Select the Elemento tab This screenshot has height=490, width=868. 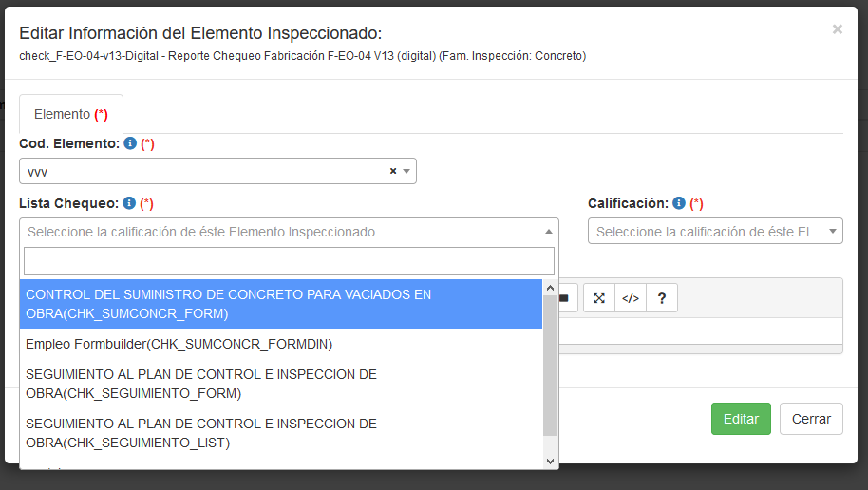click(71, 114)
